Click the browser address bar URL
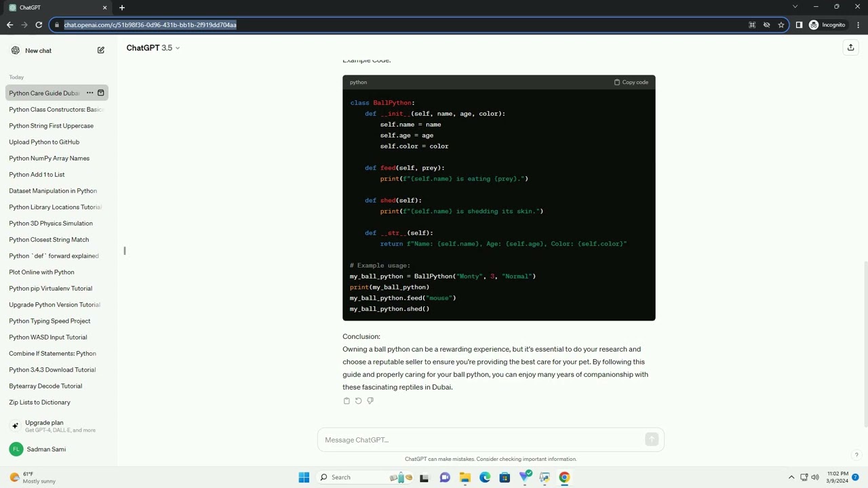The height and width of the screenshot is (488, 868). click(150, 25)
